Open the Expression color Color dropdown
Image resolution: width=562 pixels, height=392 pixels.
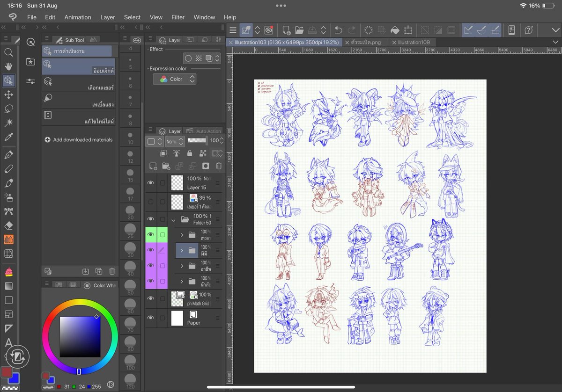pos(175,79)
